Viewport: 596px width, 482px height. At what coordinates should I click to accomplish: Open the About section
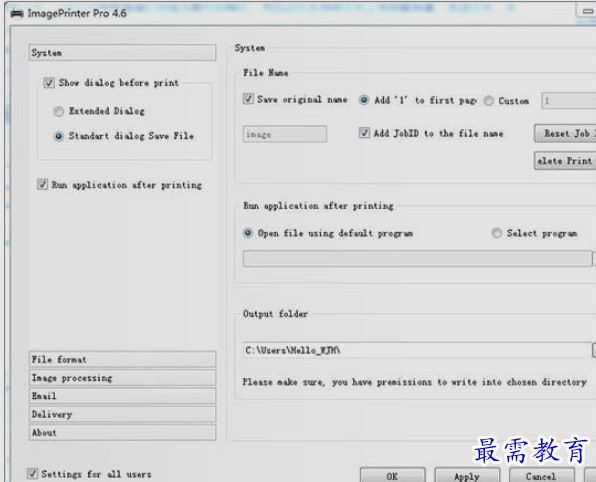[122, 432]
